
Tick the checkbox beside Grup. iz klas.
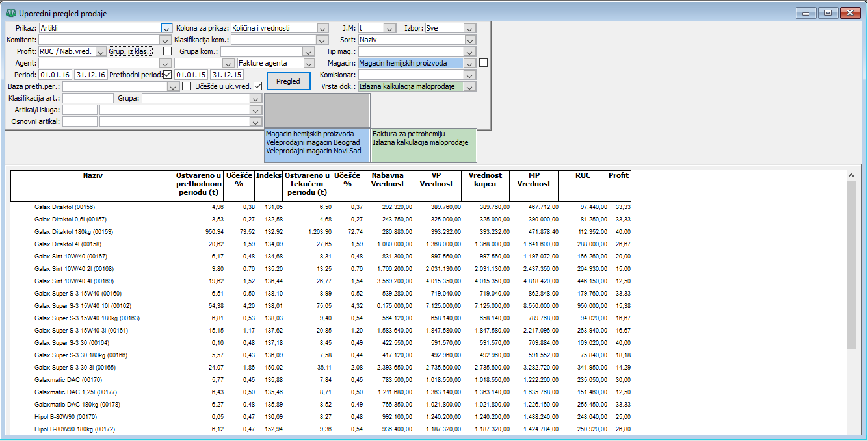click(x=167, y=51)
